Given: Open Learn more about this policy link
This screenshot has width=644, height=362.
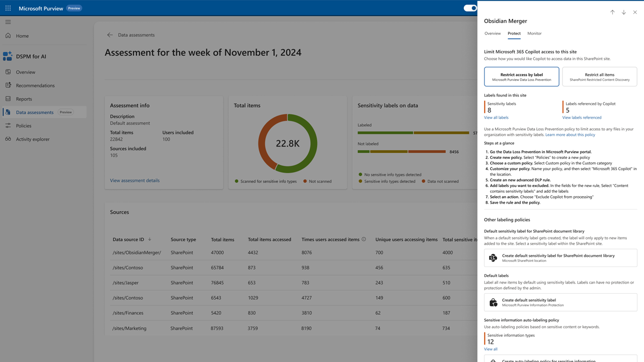Looking at the screenshot, I should coord(570,135).
